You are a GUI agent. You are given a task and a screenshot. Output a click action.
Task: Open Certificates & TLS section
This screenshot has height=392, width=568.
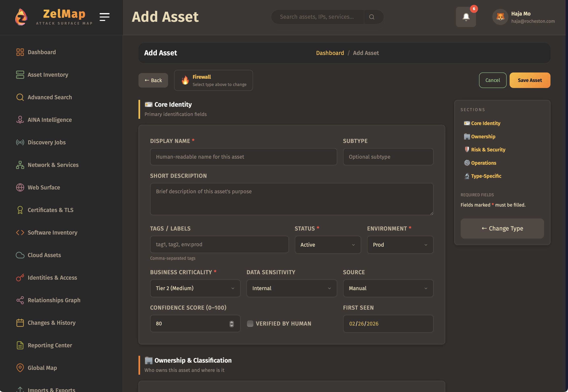point(50,210)
